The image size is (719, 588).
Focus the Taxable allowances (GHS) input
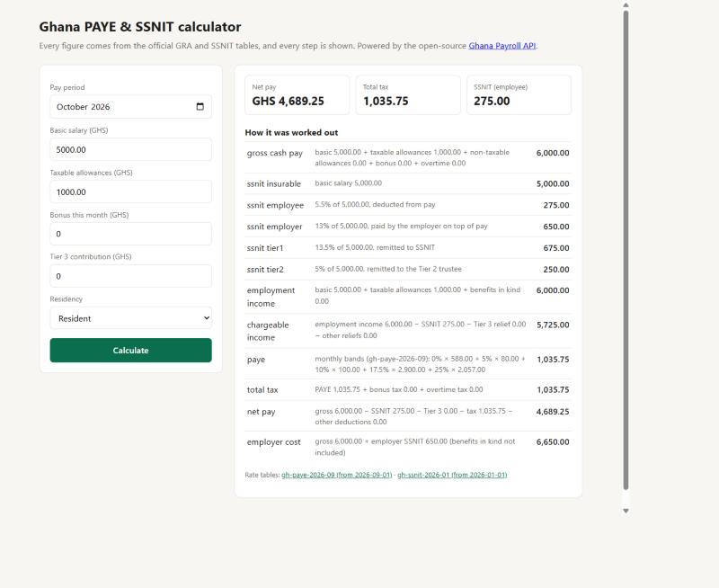pos(130,192)
